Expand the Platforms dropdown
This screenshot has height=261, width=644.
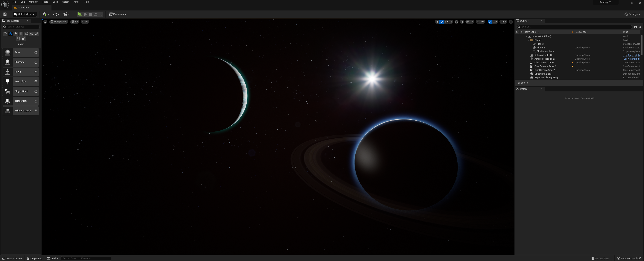coord(118,14)
